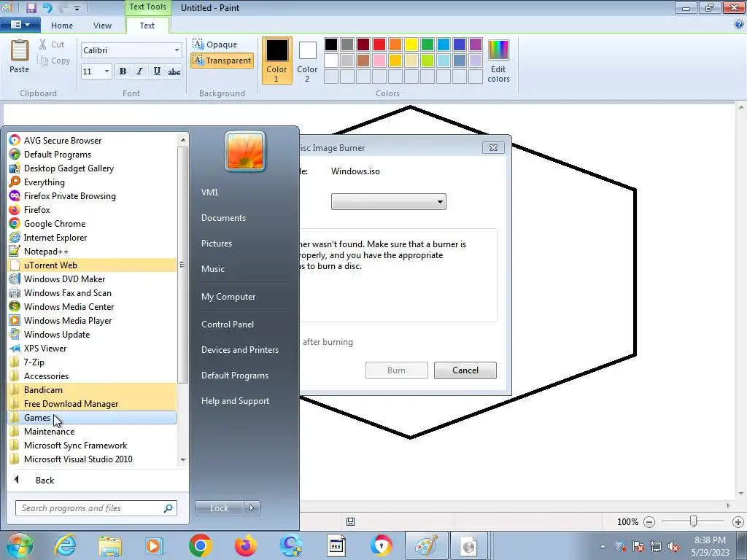The height and width of the screenshot is (560, 747).
Task: Switch to the Home ribbon tab
Action: coord(62,26)
